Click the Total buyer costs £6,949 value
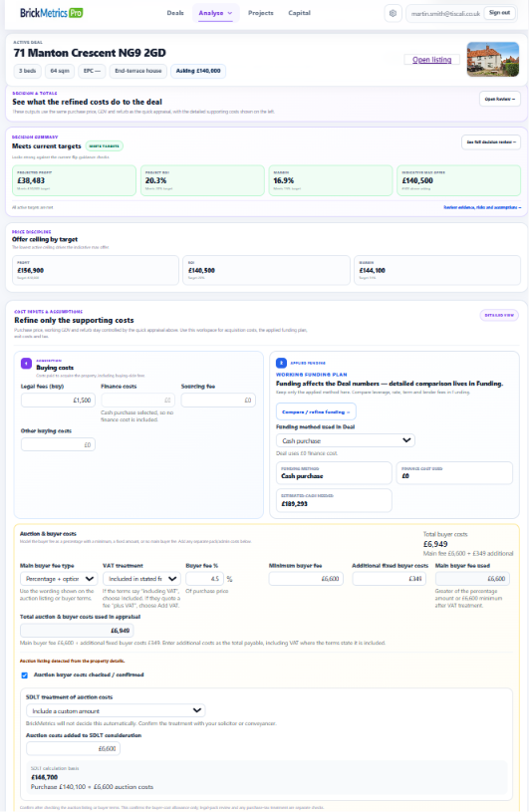Viewport: 529px width, 812px height. (435, 544)
